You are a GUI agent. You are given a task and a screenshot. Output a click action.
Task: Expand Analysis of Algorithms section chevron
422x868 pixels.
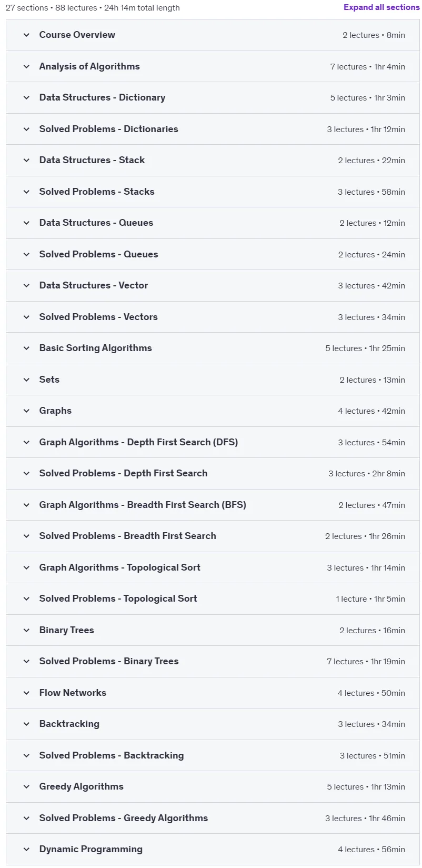coord(26,66)
